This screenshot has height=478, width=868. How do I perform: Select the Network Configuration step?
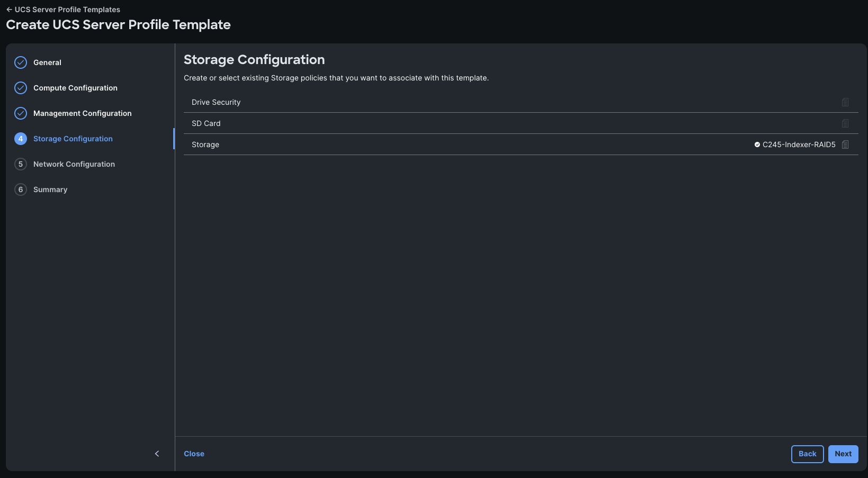point(74,164)
